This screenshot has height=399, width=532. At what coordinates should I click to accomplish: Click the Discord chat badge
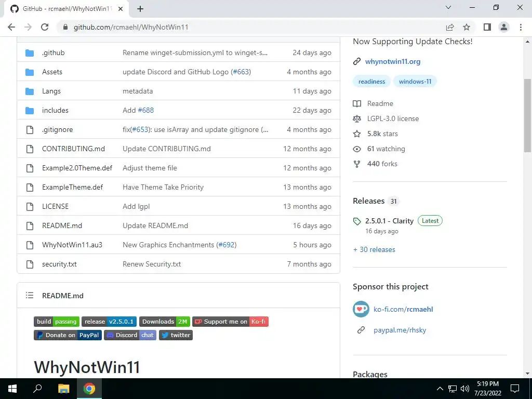pyautogui.click(x=130, y=335)
